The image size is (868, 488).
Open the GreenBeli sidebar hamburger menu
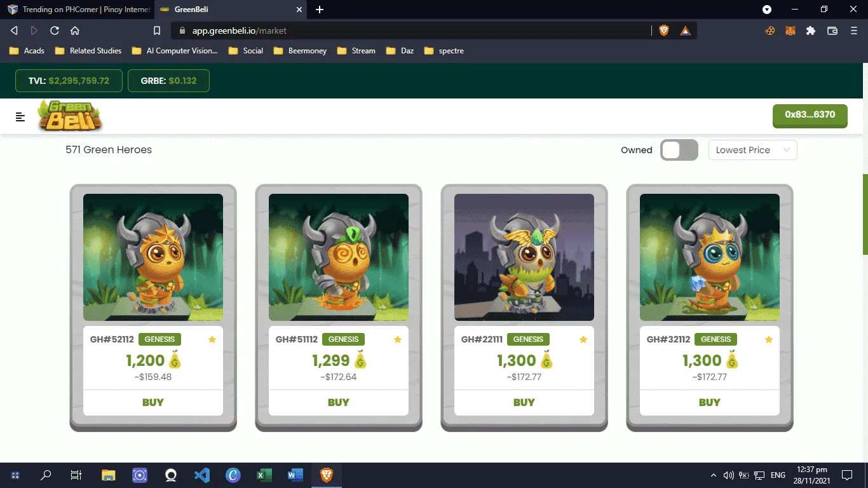tap(20, 117)
